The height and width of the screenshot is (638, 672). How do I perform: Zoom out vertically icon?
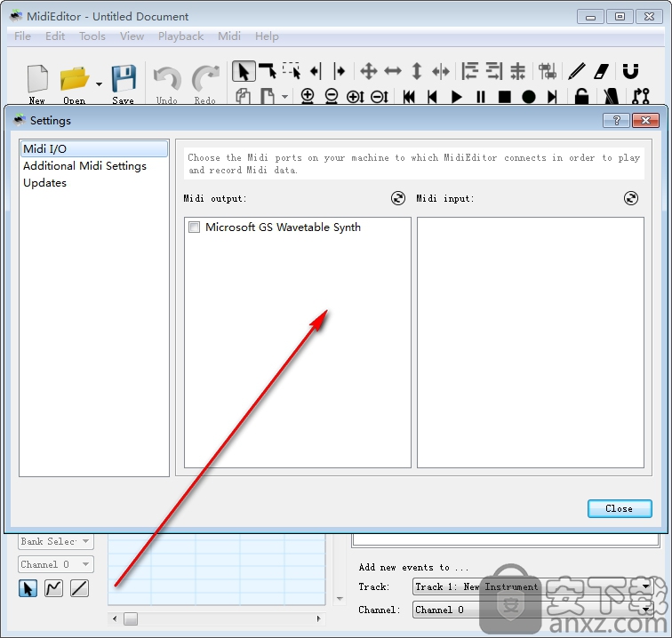(x=380, y=97)
